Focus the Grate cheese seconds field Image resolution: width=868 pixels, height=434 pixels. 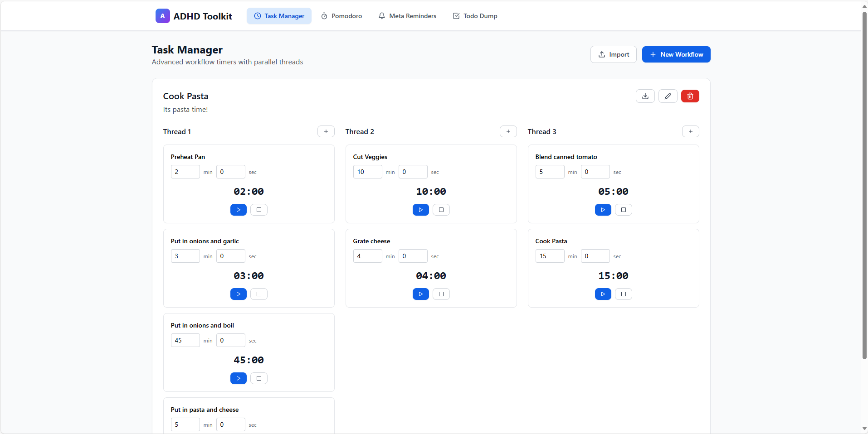(413, 256)
